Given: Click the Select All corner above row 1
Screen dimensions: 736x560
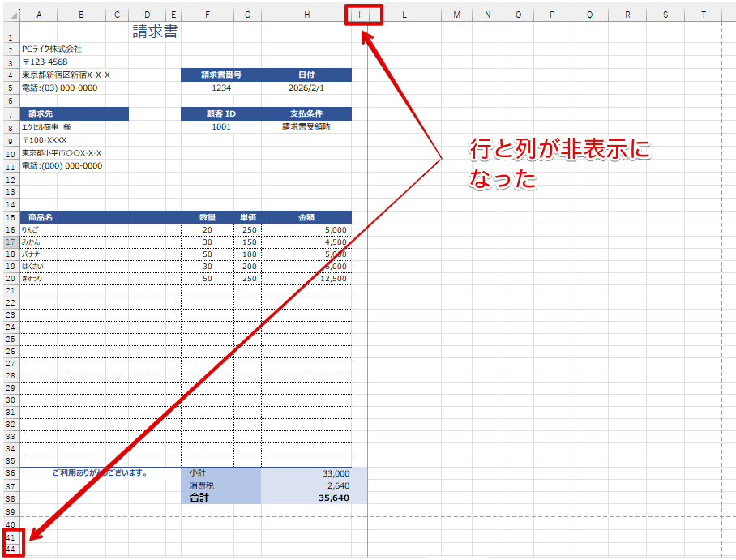Looking at the screenshot, I should tap(10, 14).
